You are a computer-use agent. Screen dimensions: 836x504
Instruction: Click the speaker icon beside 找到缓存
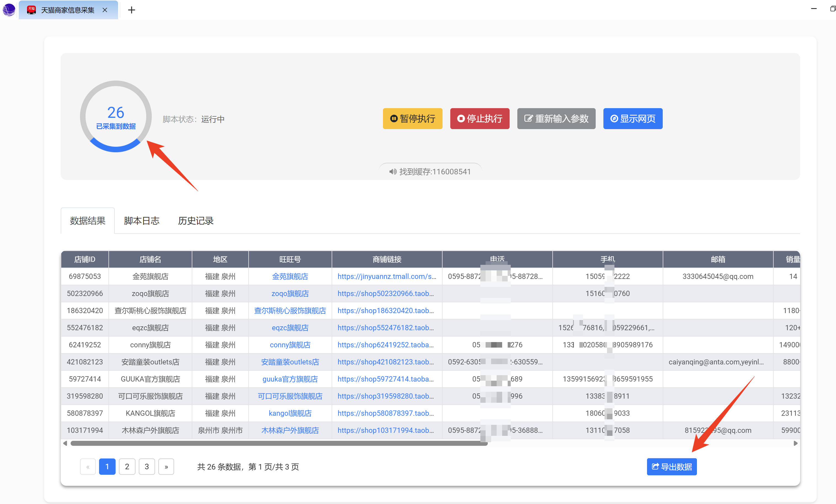pyautogui.click(x=393, y=172)
